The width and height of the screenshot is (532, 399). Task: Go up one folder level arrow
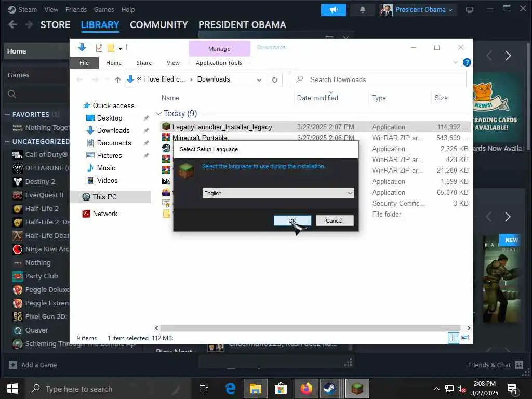pos(118,79)
